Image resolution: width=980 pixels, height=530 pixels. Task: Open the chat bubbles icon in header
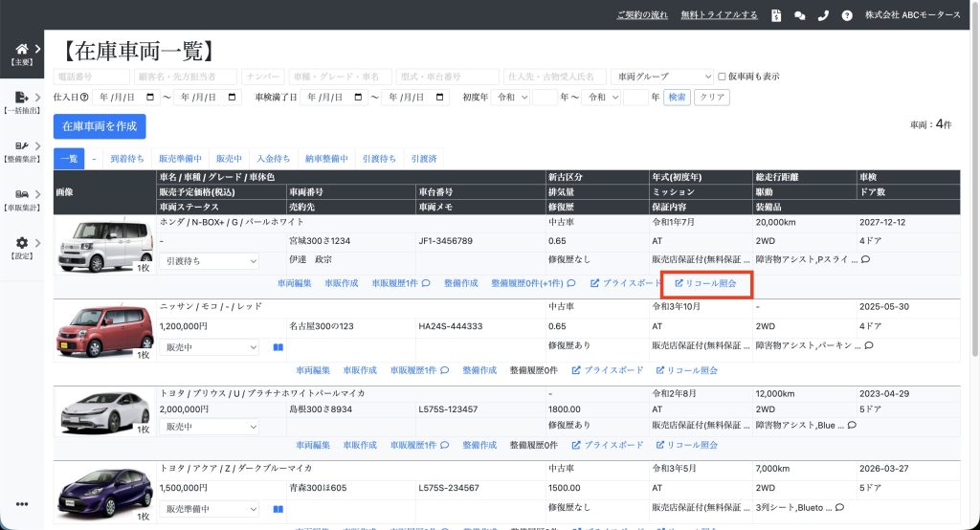(x=799, y=15)
